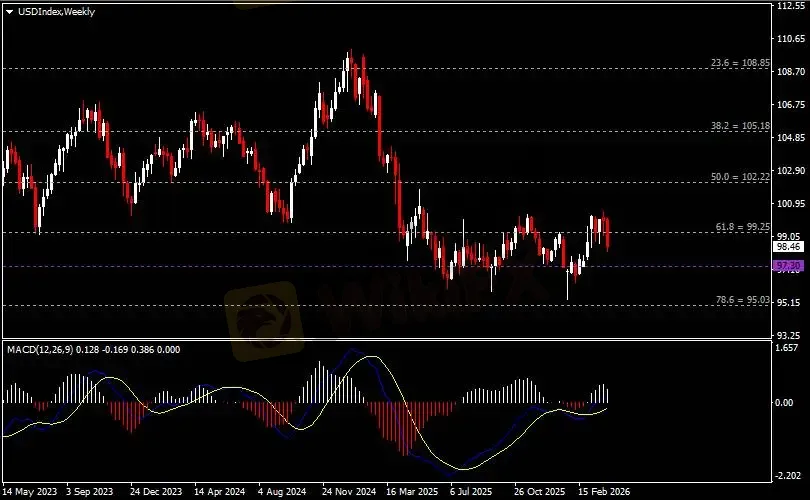Click the 108.70 price scale value
The height and width of the screenshot is (500, 810).
tap(790, 72)
